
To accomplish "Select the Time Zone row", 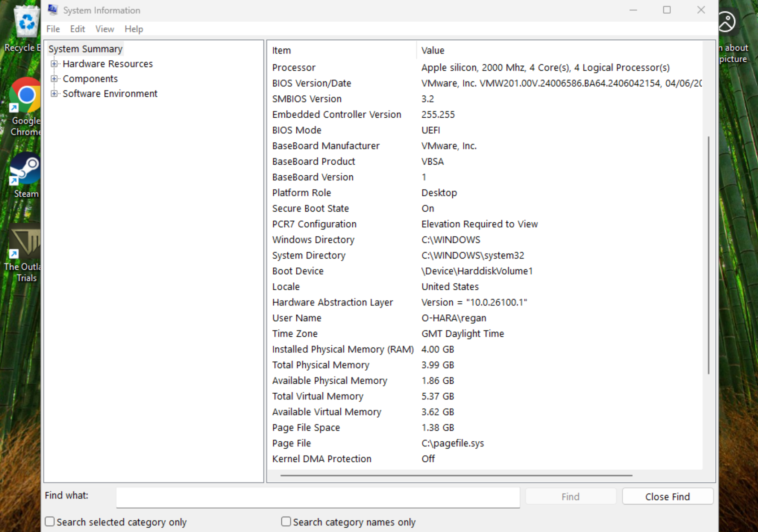I will [x=485, y=333].
